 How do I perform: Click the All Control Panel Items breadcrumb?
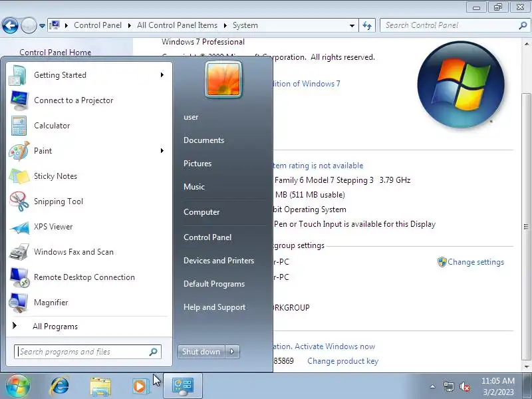pyautogui.click(x=177, y=25)
